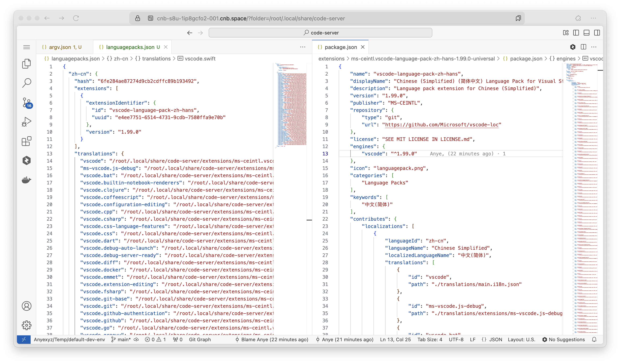
Task: Open extensions breadcrumb in right editor
Action: [x=331, y=58]
